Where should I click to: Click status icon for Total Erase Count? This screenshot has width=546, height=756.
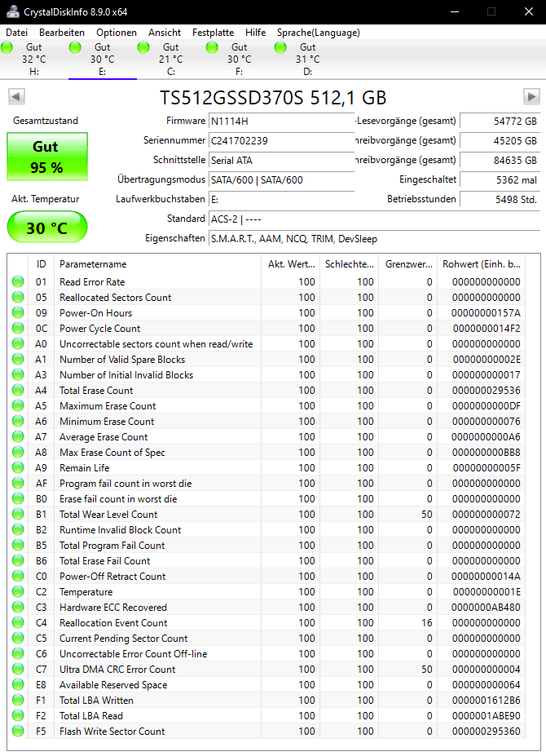pos(18,390)
